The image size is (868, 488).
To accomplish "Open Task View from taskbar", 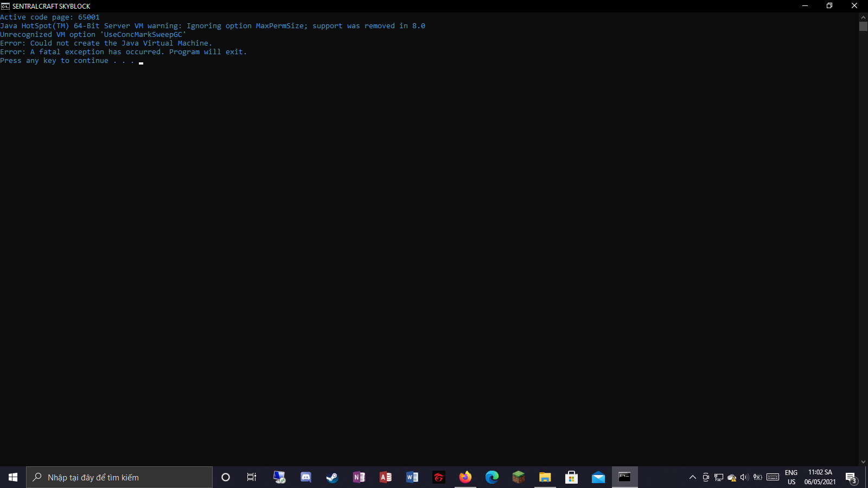I will pyautogui.click(x=252, y=477).
